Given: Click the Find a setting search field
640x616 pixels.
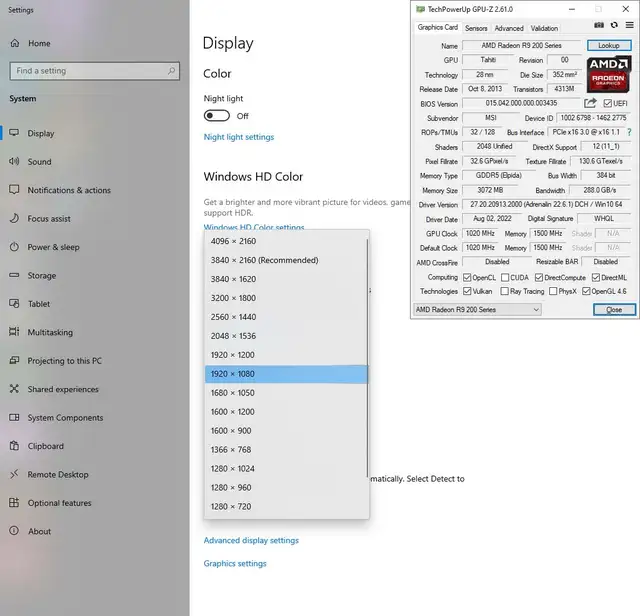Looking at the screenshot, I should (95, 71).
